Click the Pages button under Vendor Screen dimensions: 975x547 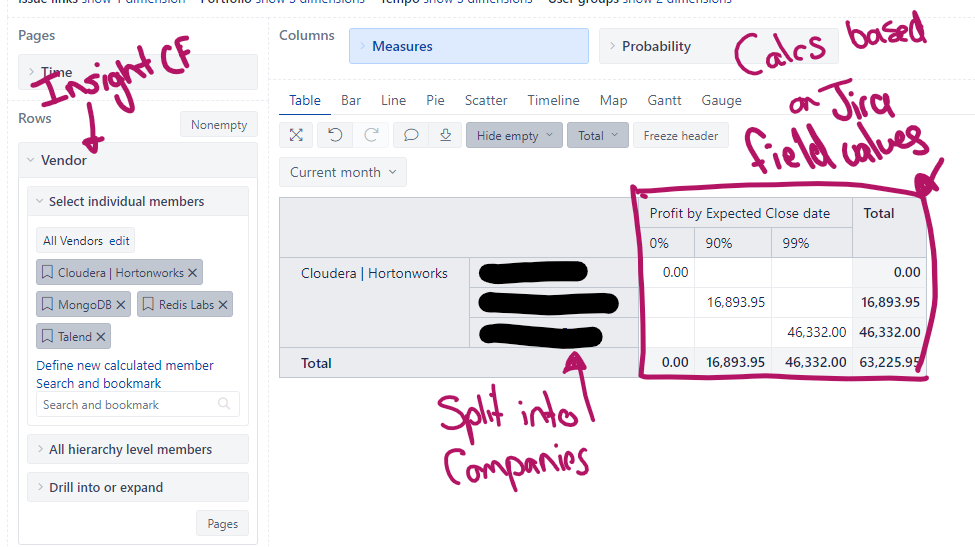point(222,523)
